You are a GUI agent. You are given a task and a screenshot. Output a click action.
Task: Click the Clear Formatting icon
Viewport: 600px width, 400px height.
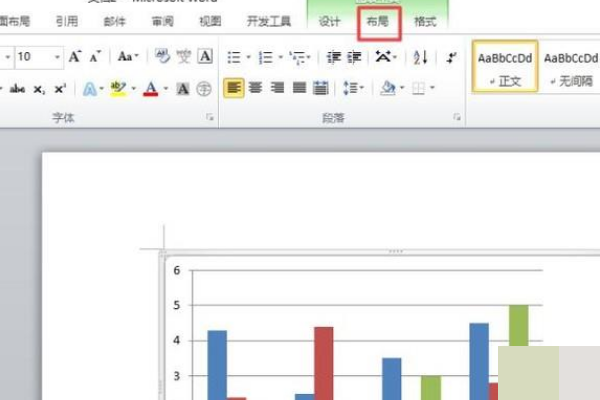pos(163,57)
